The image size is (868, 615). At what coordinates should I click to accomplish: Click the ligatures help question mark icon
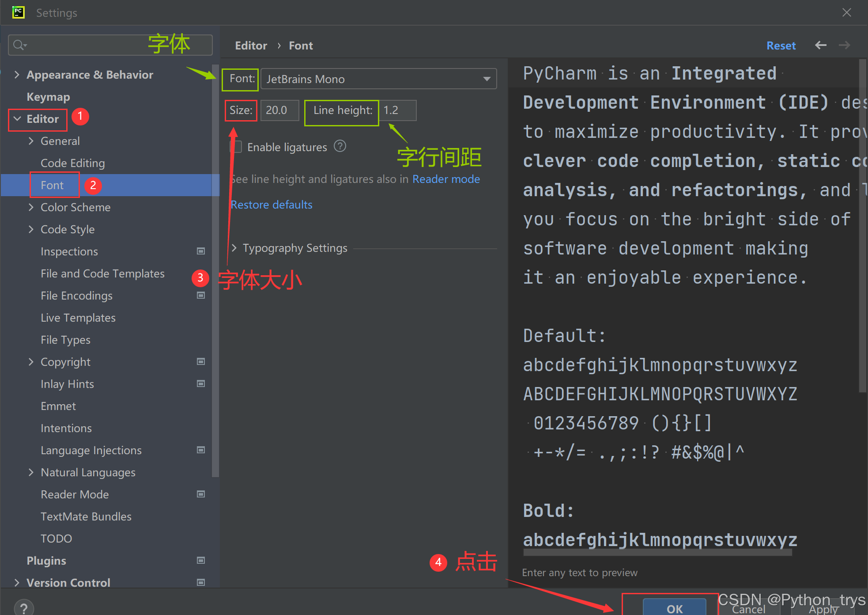pos(340,146)
